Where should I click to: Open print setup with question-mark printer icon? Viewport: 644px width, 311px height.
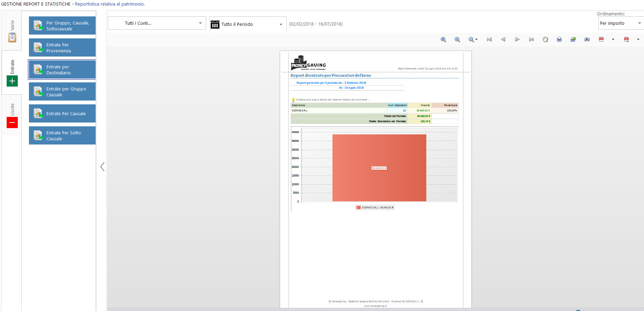573,39
